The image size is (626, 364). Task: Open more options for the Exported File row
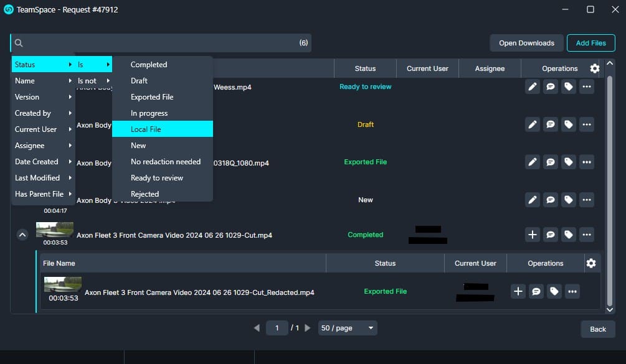tap(586, 162)
